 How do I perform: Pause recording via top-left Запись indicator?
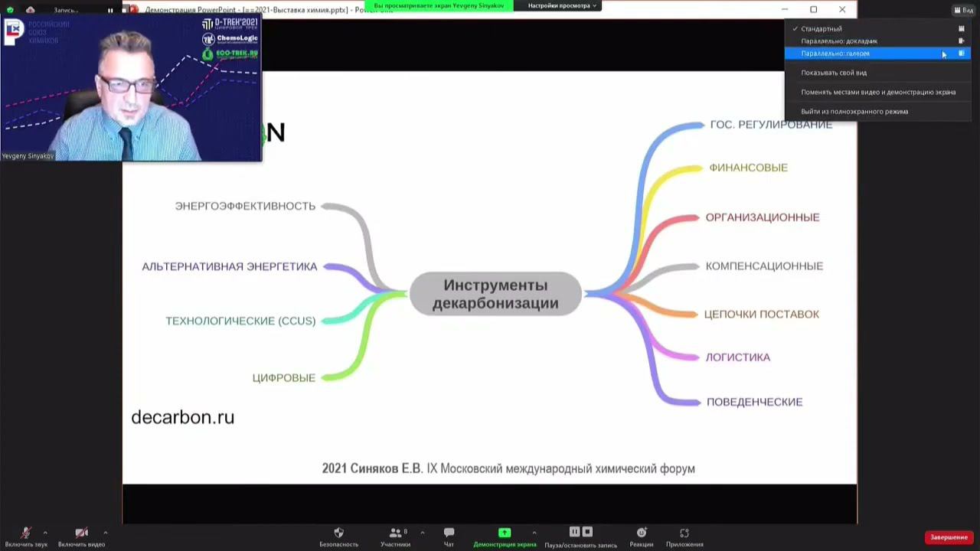pyautogui.click(x=110, y=10)
